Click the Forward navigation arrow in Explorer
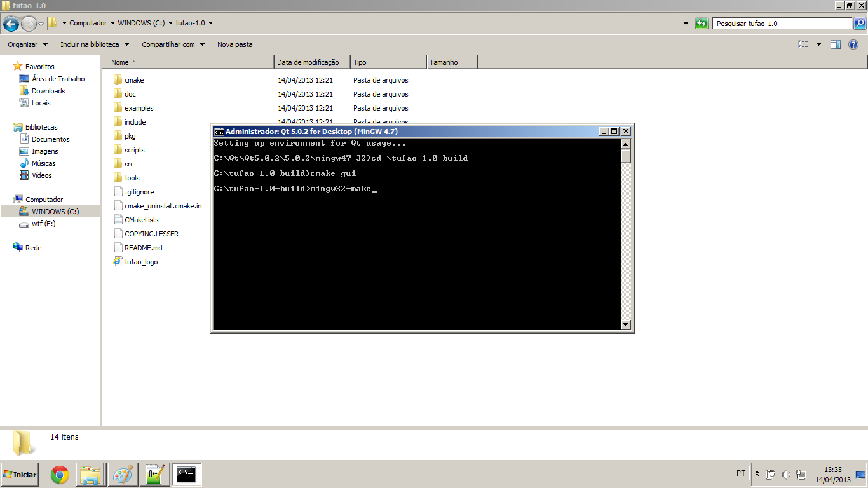Image resolution: width=868 pixels, height=488 pixels. (29, 24)
